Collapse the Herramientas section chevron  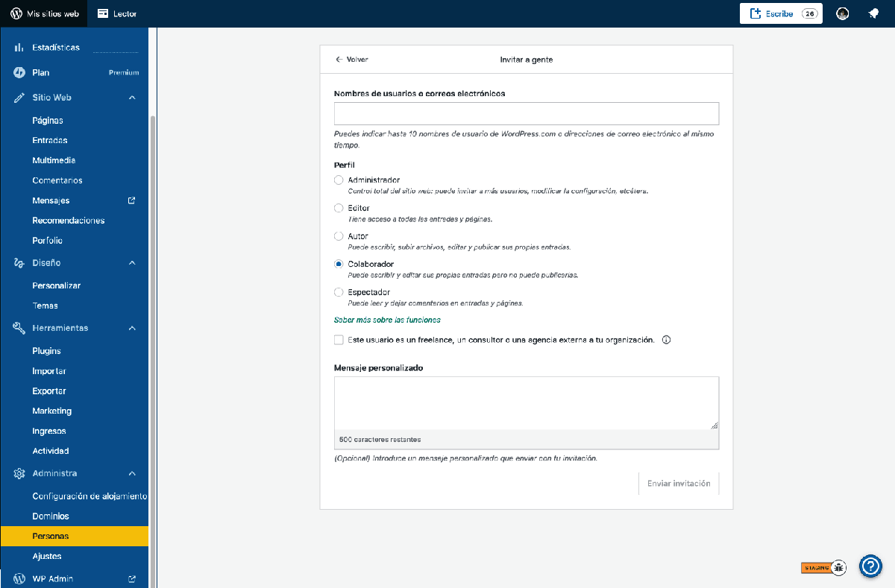132,328
